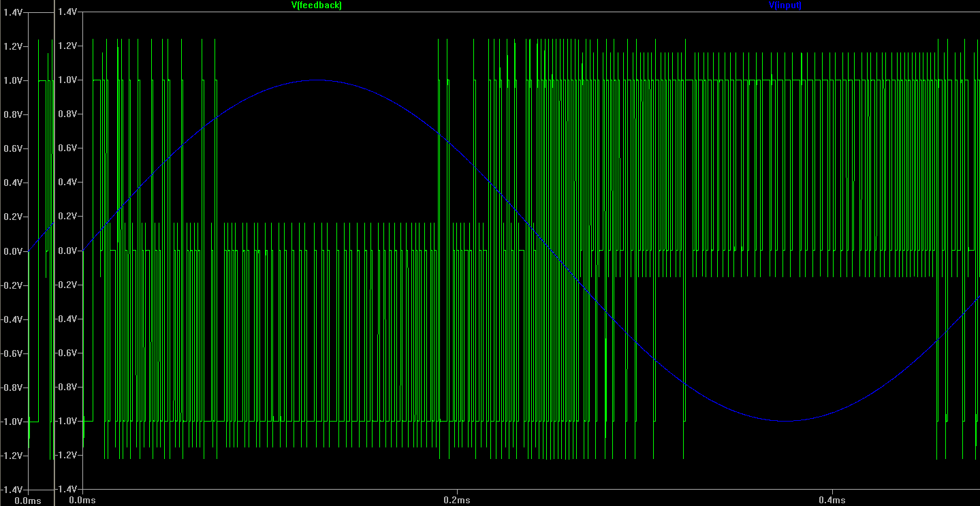Click the main plot's 0.8V axis label

coord(67,114)
